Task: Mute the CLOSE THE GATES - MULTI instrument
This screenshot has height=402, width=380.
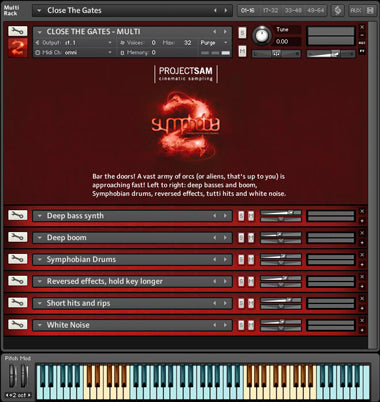Action: (x=243, y=51)
